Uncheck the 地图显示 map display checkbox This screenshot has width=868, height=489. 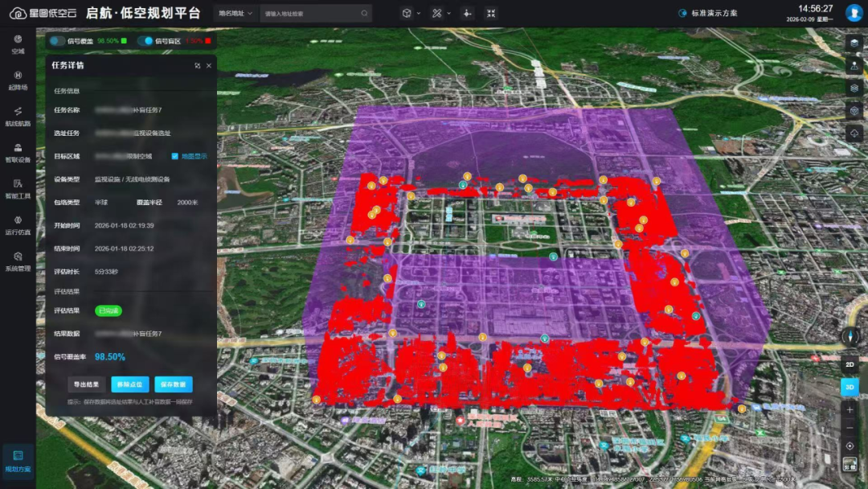pos(175,156)
